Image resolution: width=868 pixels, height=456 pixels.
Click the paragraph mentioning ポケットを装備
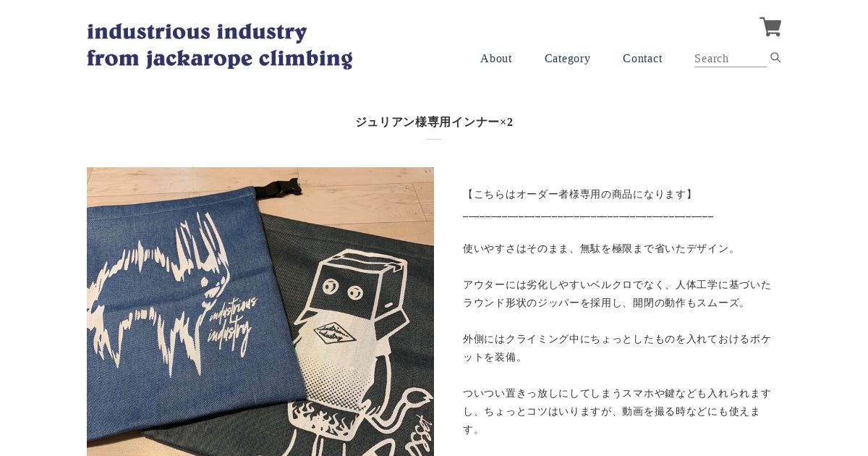click(617, 348)
